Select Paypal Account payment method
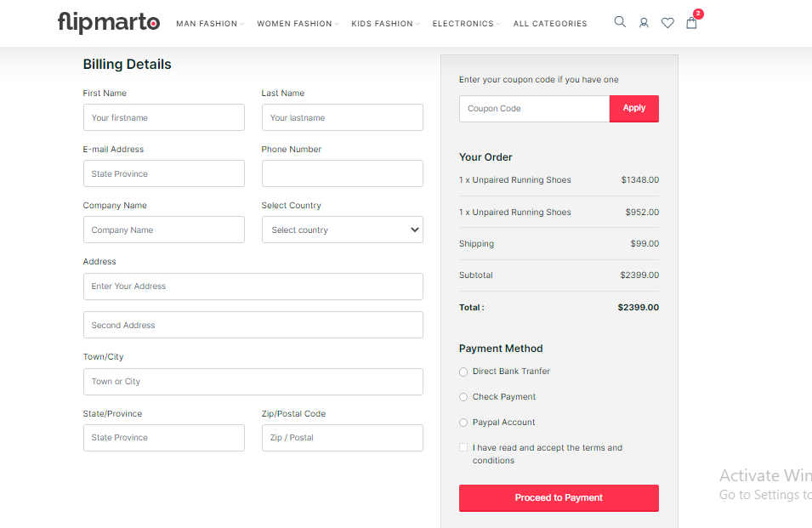 pos(463,423)
